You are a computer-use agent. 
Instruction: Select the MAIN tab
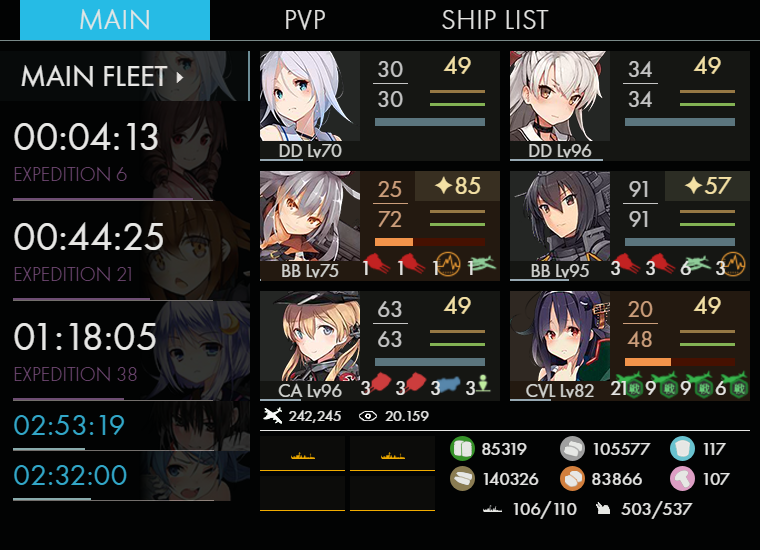[115, 20]
